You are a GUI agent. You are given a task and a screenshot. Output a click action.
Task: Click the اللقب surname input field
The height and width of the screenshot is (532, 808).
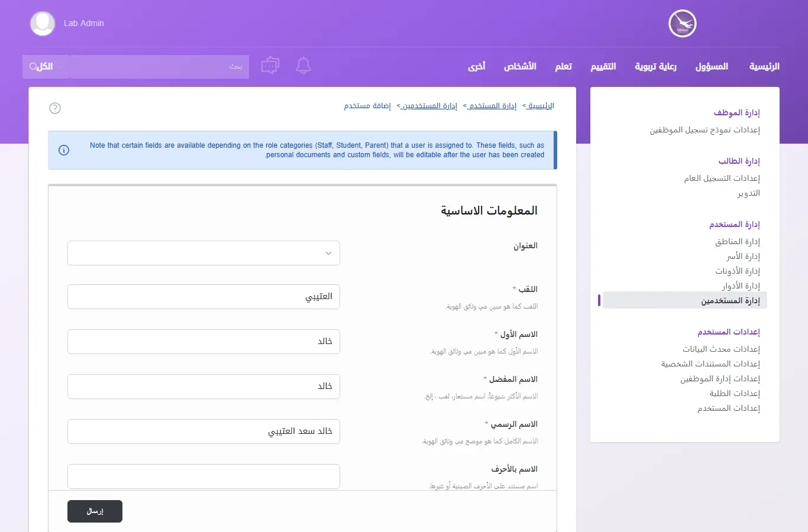click(x=203, y=297)
